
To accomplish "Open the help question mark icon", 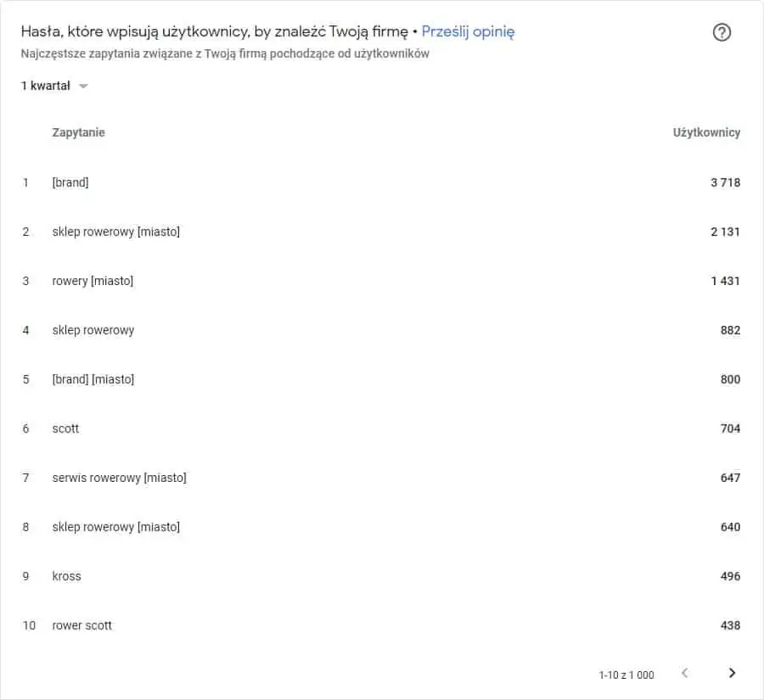I will (722, 32).
